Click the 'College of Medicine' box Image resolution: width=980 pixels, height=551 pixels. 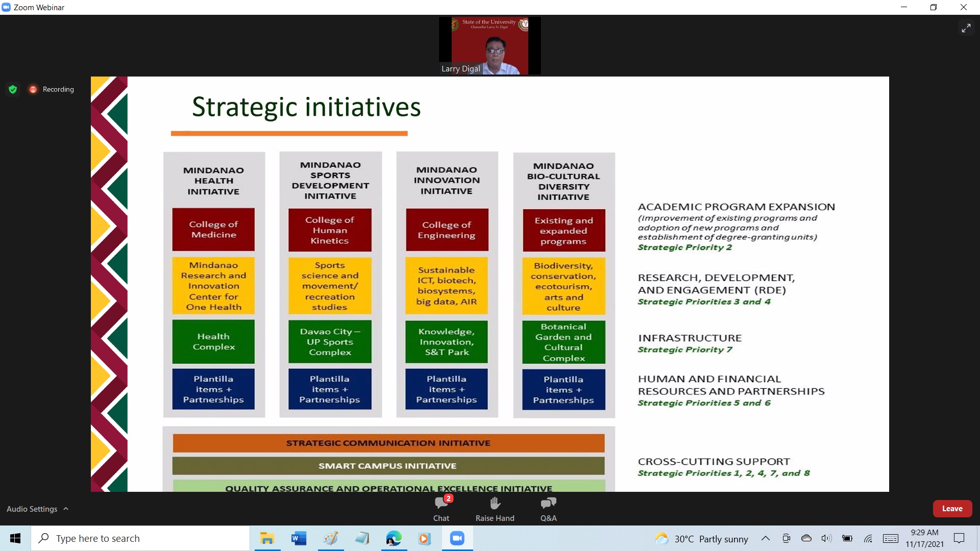click(213, 230)
